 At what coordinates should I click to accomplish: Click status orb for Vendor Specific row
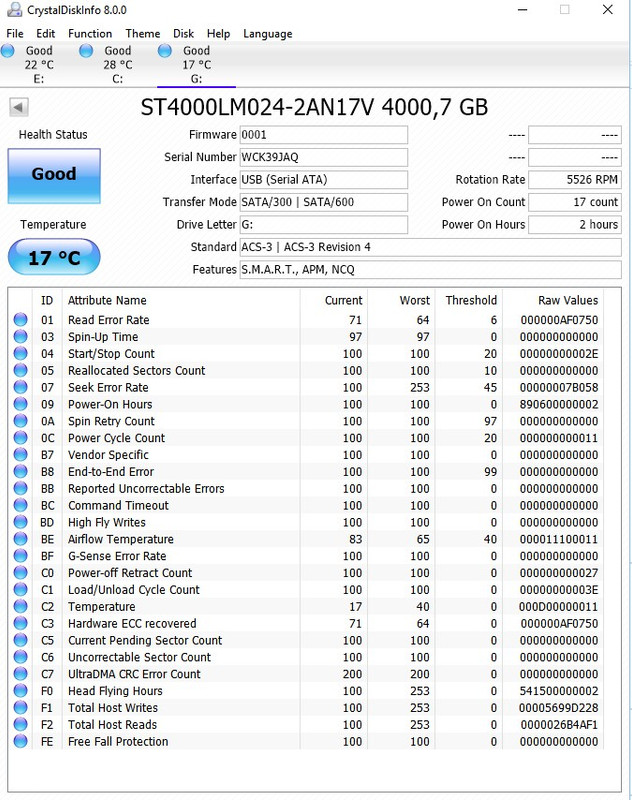tap(20, 454)
